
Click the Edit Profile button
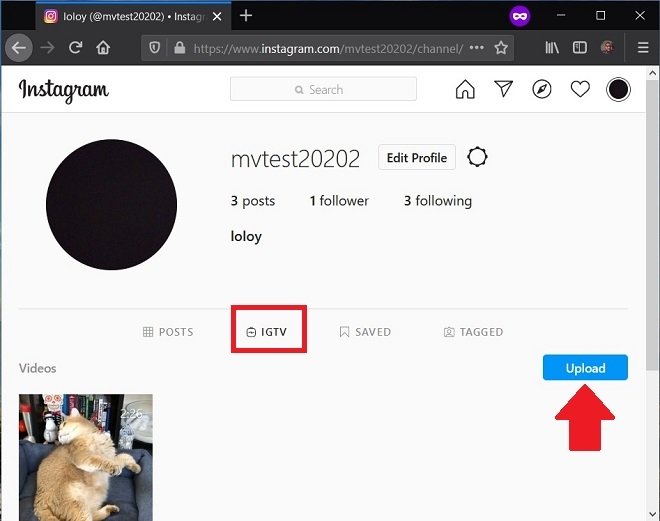coord(417,157)
